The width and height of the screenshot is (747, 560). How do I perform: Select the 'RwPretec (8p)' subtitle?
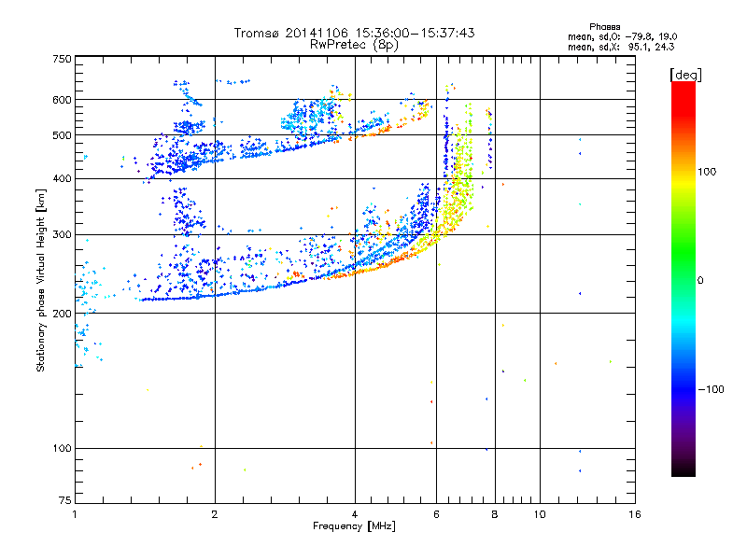(x=354, y=45)
